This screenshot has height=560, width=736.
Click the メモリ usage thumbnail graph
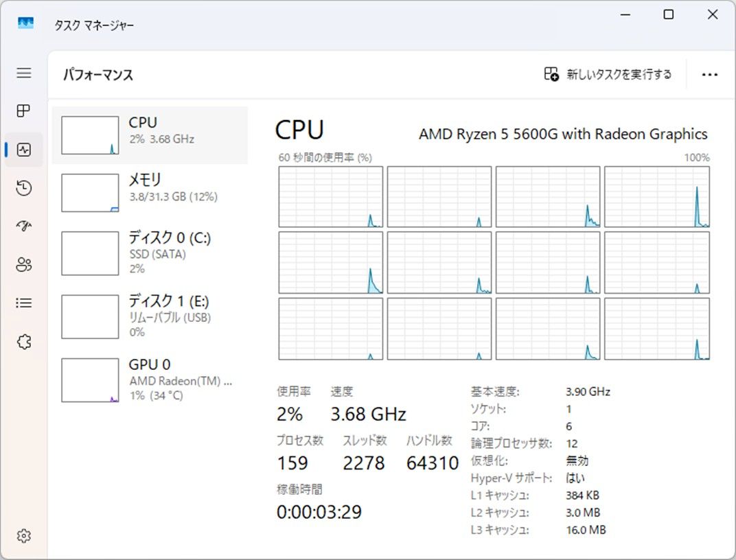click(90, 193)
